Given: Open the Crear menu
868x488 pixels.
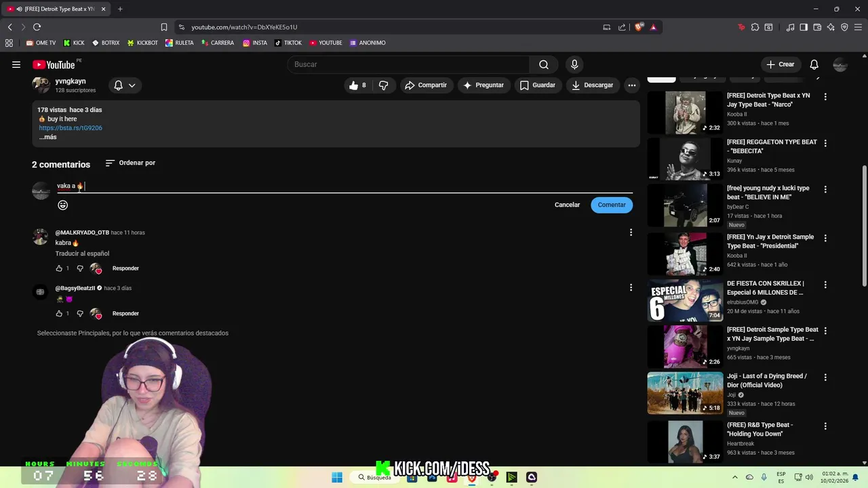Looking at the screenshot, I should click(x=780, y=64).
